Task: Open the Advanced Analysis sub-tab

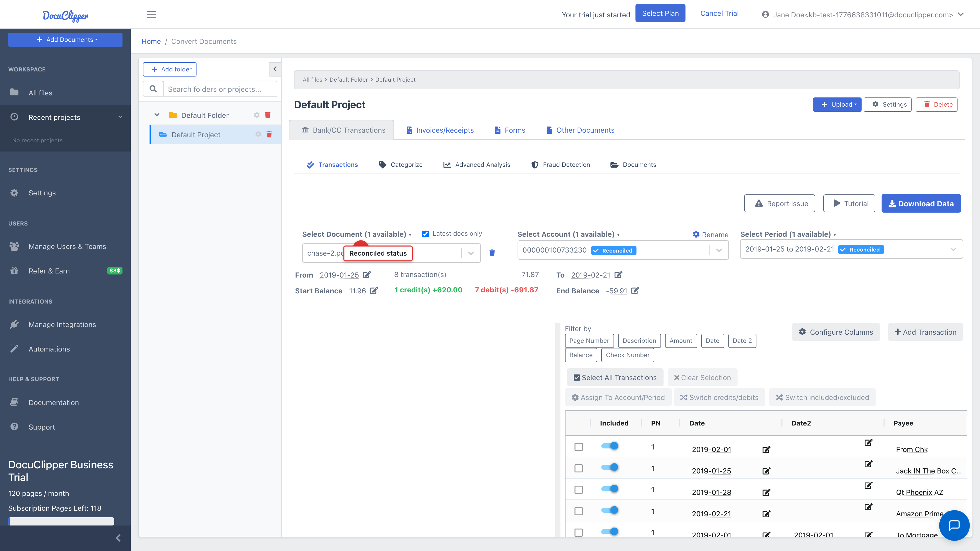Action: (477, 165)
